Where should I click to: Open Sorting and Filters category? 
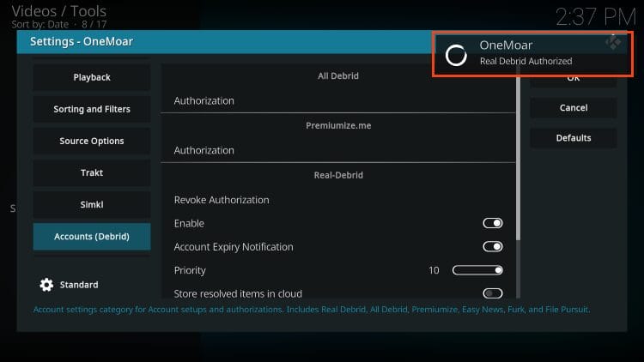(x=92, y=109)
